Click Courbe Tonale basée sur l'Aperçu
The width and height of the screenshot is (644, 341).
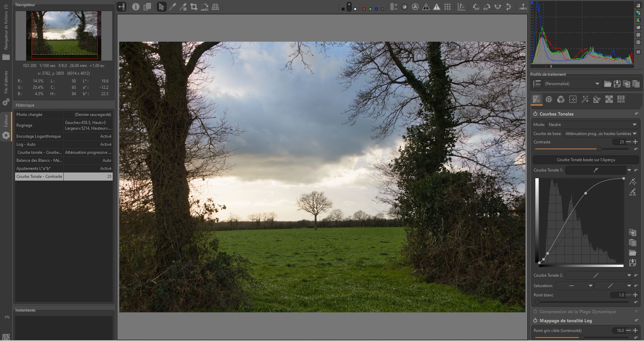pos(586,160)
